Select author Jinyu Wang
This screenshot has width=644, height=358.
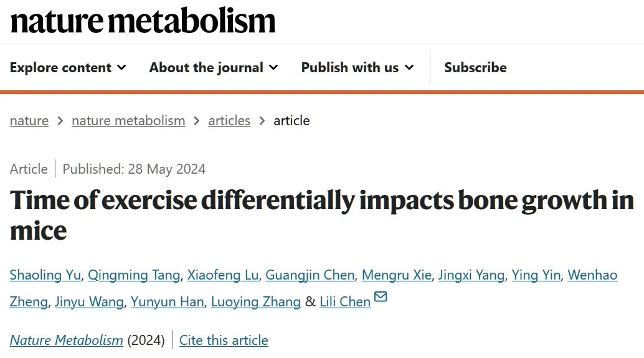[89, 302]
